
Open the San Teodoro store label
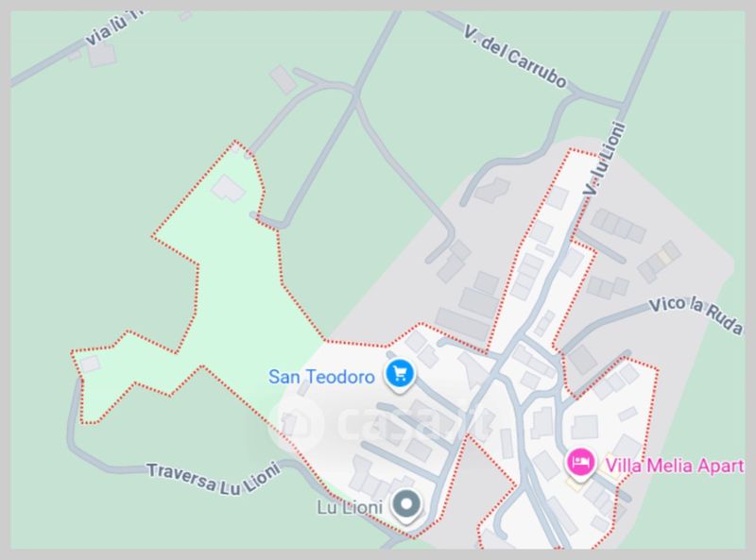click(321, 377)
